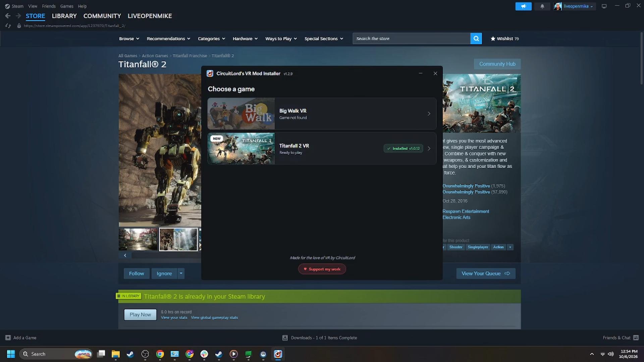Reload the store page with refresh icon
This screenshot has height=362, width=644.
(x=8, y=26)
